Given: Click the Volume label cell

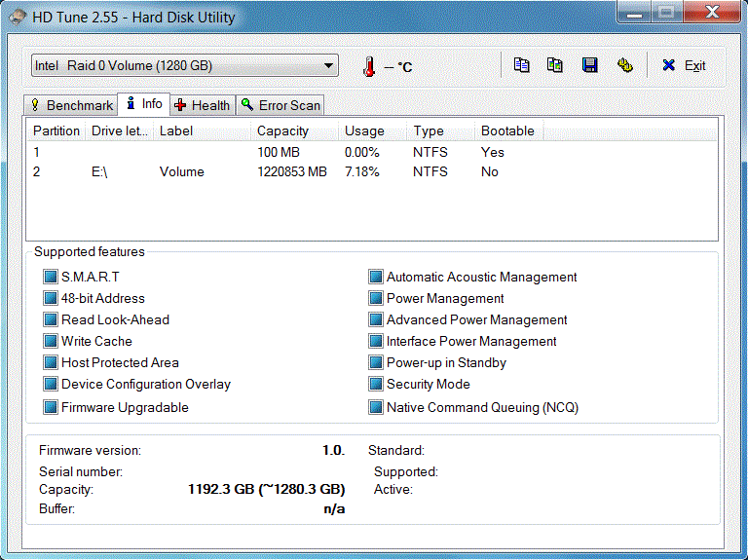Looking at the screenshot, I should click(182, 171).
